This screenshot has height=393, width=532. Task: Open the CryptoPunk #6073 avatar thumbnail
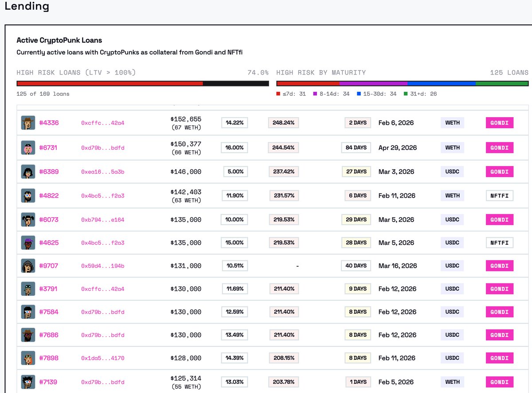(x=28, y=220)
